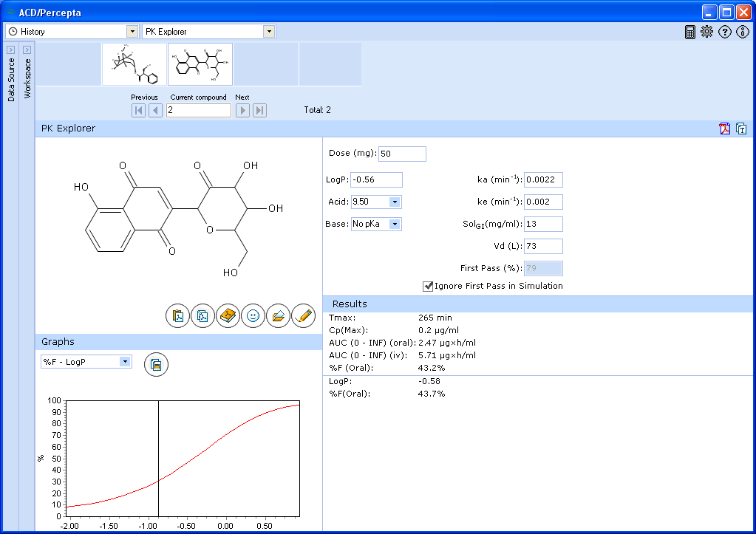Go to first compound

pos(138,110)
